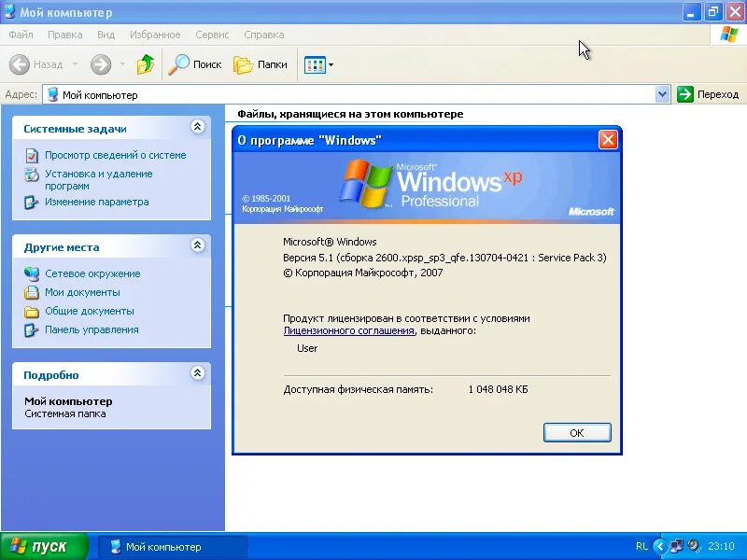Click the green Go (Переход) arrow
747x560 pixels.
click(685, 94)
